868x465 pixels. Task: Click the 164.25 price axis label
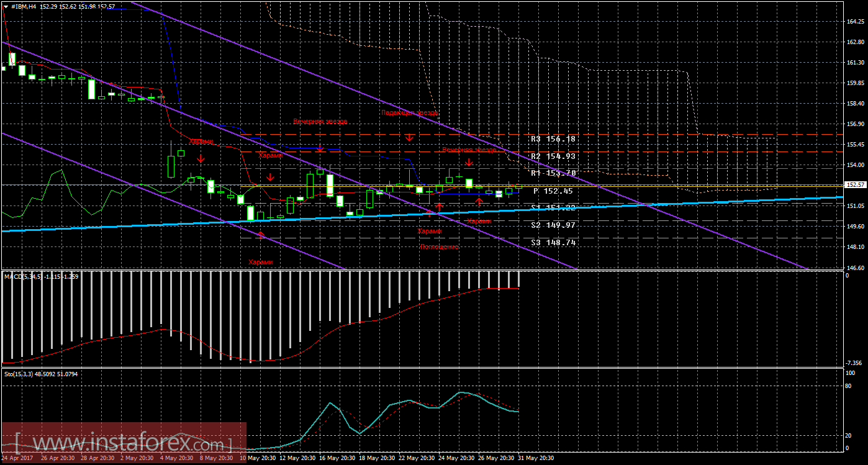856,22
